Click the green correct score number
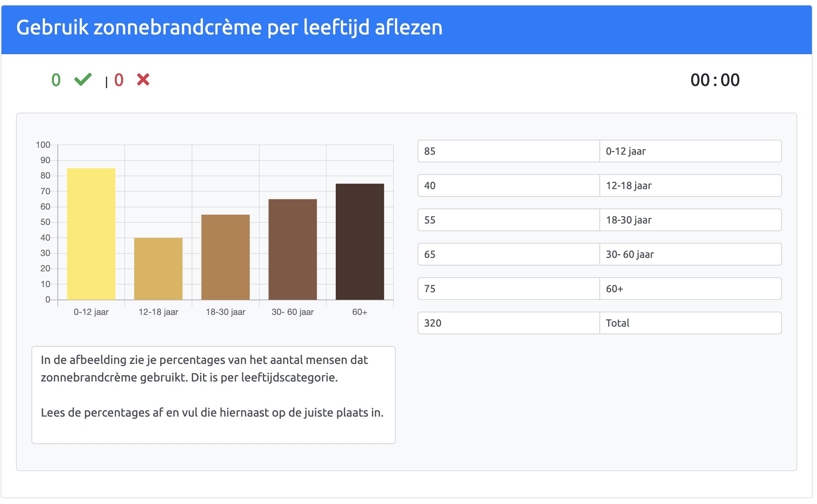 [x=56, y=80]
